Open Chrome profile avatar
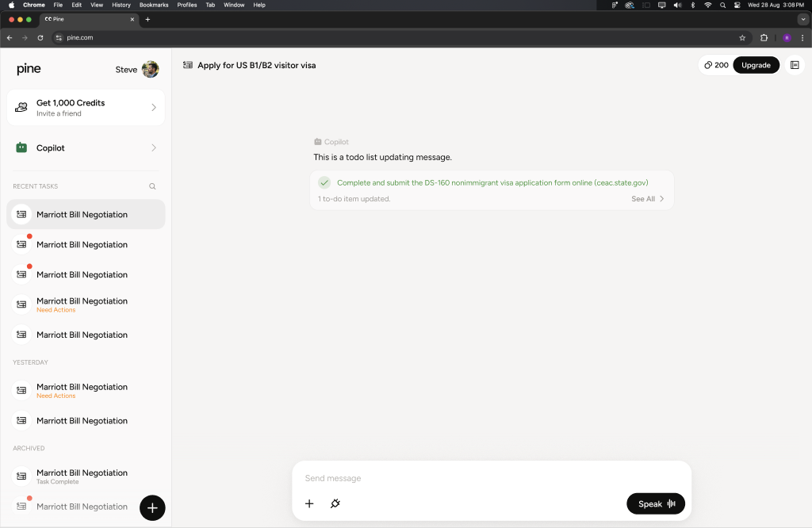 pyautogui.click(x=787, y=38)
